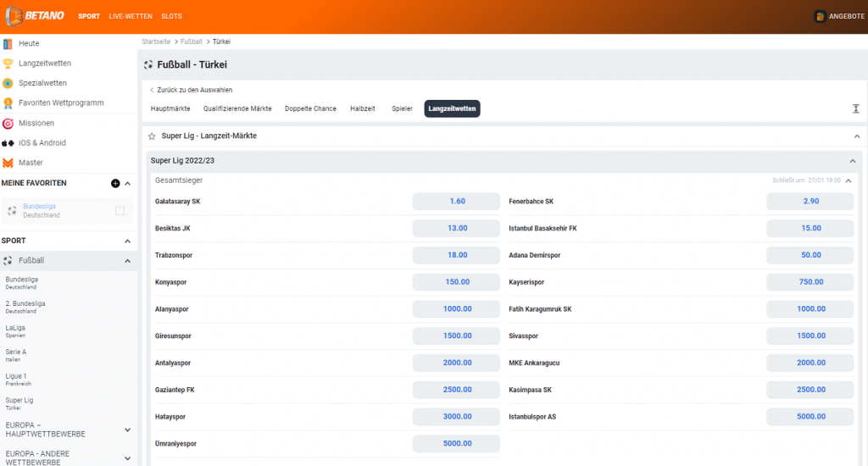The width and height of the screenshot is (868, 466).
Task: Open LaLiga Spanien in the sidebar
Action: [15, 331]
